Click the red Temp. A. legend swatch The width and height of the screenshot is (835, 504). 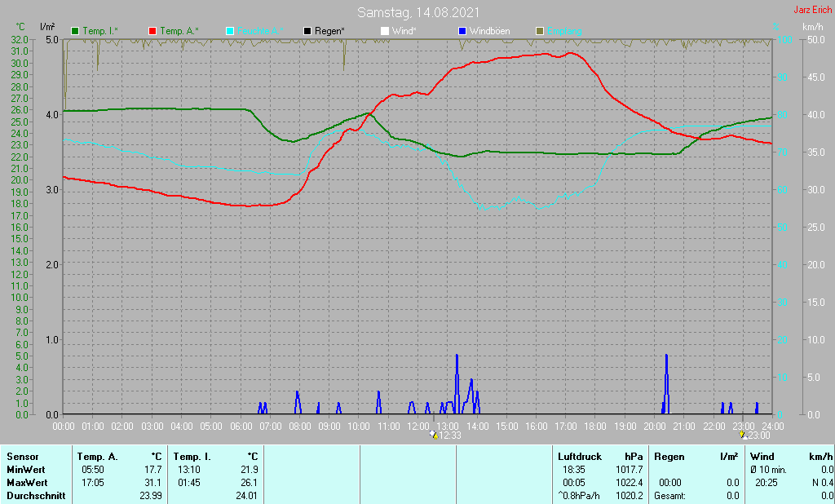pyautogui.click(x=152, y=32)
